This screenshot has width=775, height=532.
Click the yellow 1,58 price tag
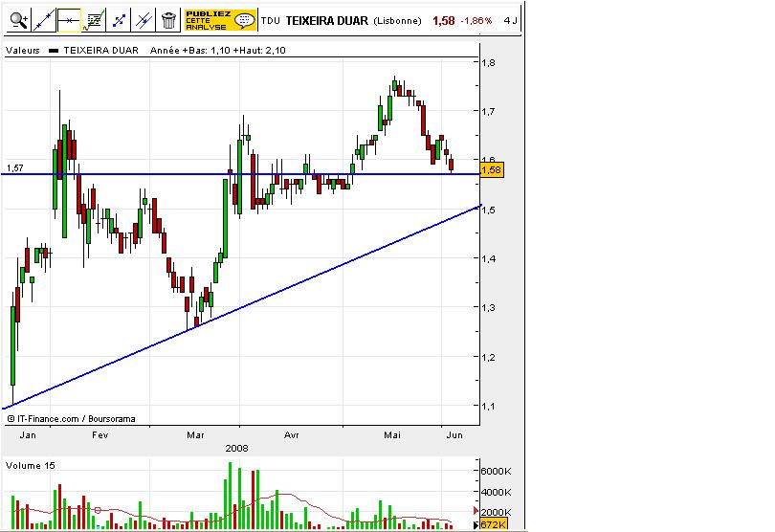click(x=491, y=170)
